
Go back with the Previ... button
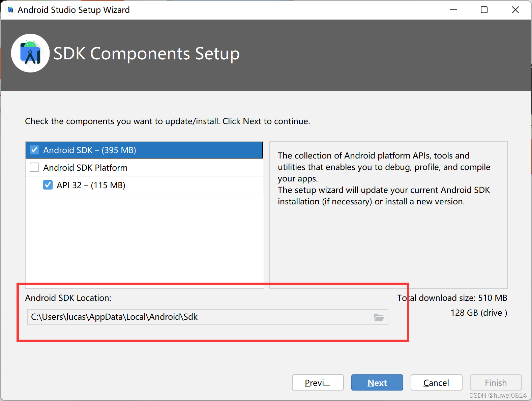pos(318,382)
